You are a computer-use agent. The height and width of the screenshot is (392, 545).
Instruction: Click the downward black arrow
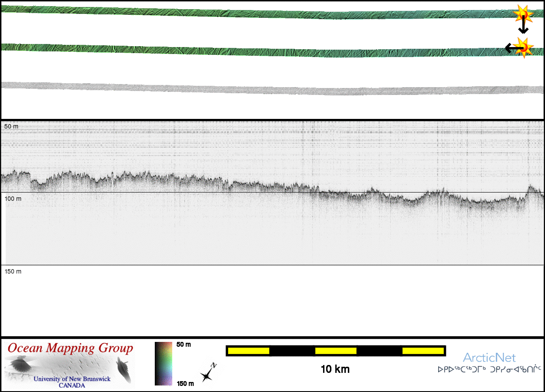click(x=523, y=27)
